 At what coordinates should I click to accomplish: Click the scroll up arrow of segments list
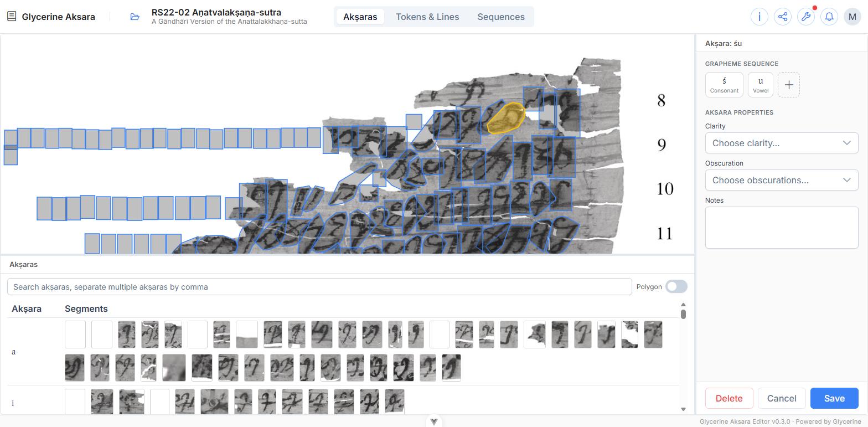683,305
